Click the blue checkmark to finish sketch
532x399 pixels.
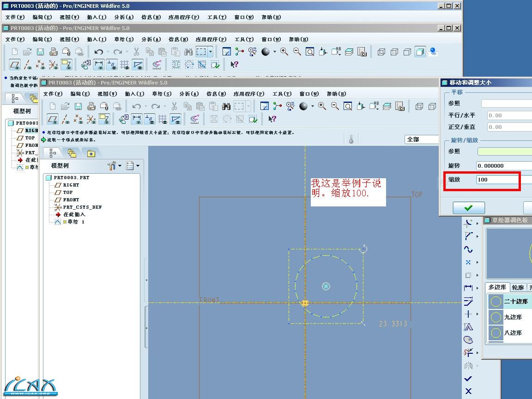(x=468, y=378)
